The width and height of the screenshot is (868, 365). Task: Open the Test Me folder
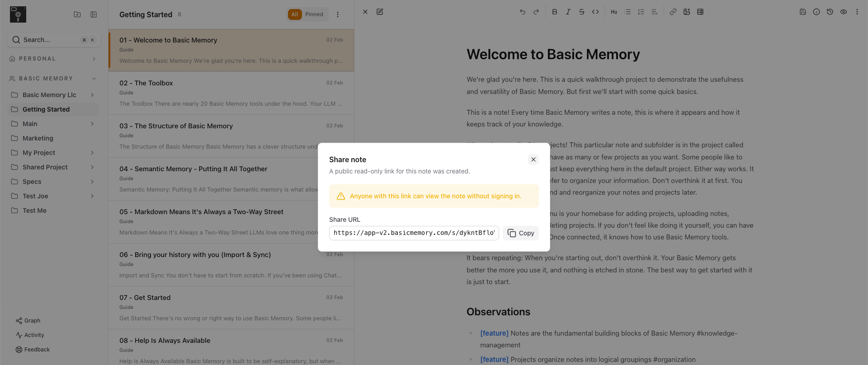tap(53, 211)
